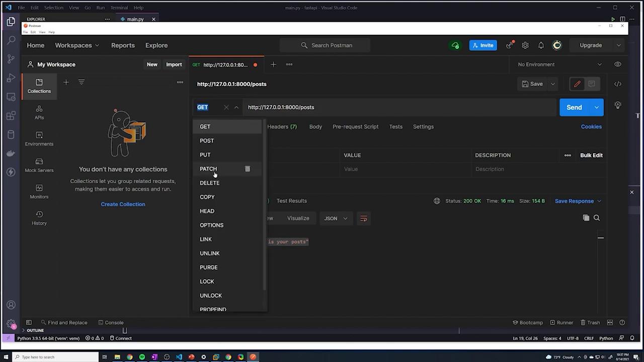644x362 pixels.
Task: Open the Workspaces dropdown
Action: click(x=77, y=45)
